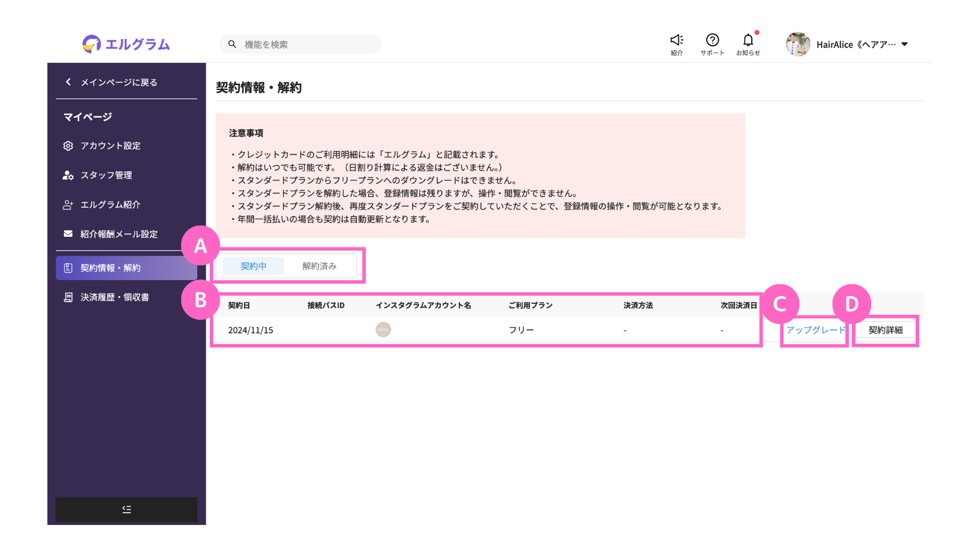The image size is (980, 551).
Task: Click the 紹介報酬メール設定 envelope icon
Action: 68,234
